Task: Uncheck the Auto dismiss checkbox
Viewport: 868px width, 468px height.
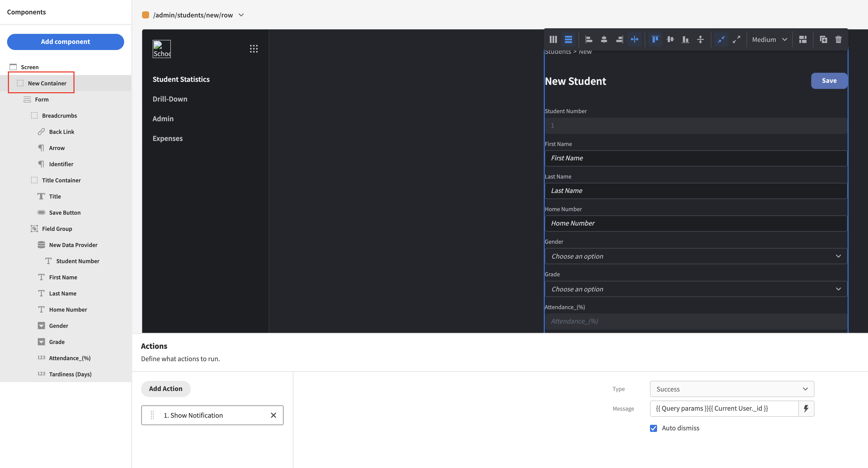Action: pos(654,428)
